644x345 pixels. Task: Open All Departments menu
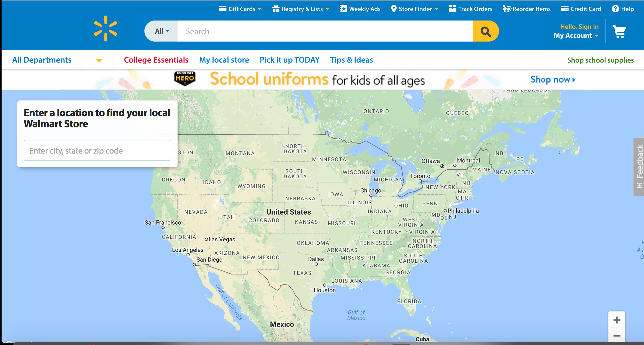(42, 60)
